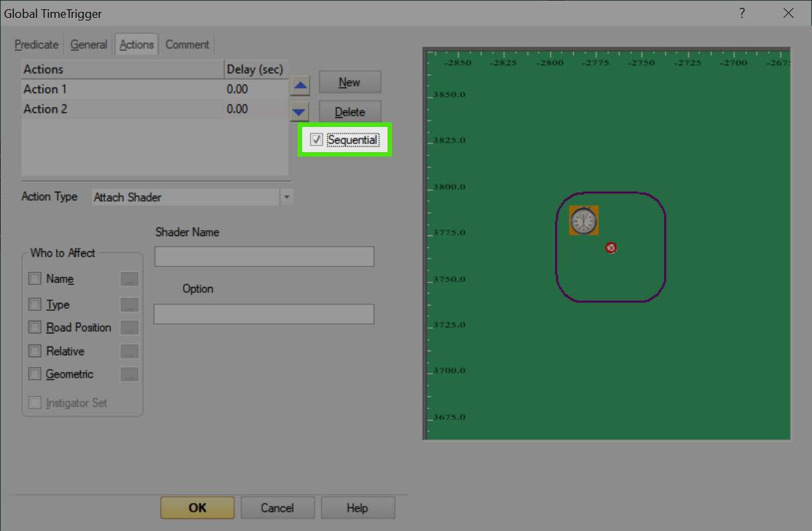The image size is (812, 531).
Task: Open the Comment tab
Action: click(187, 45)
